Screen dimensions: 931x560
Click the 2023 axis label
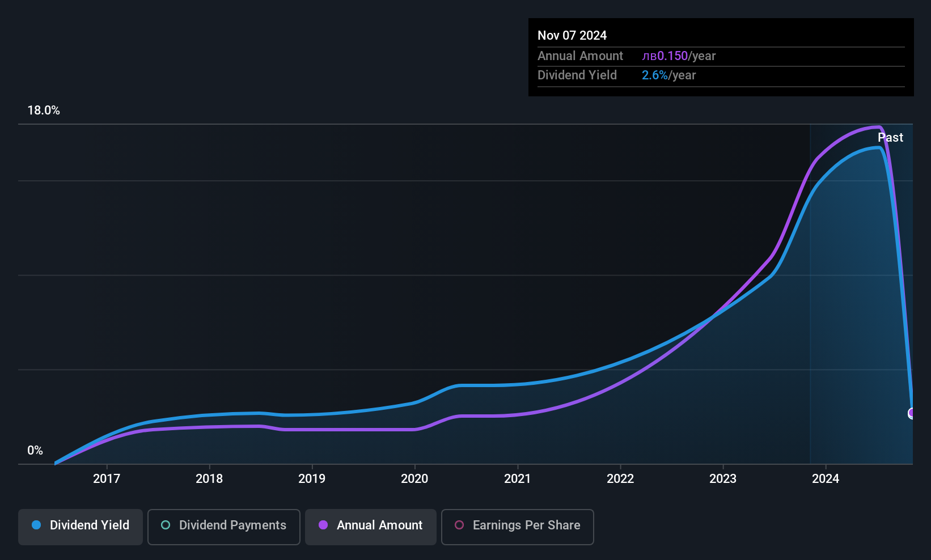click(x=723, y=479)
